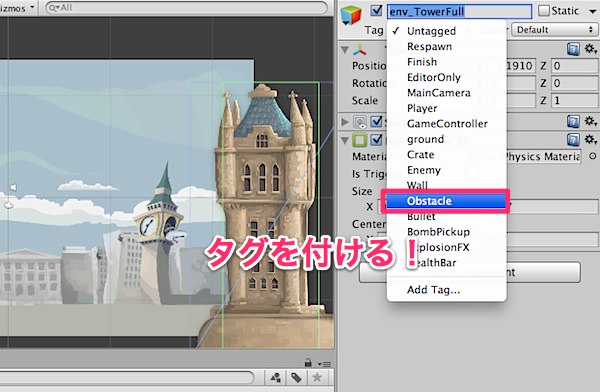Viewport: 600px width, 392px height.
Task: Expand the Sprite Renderer component foldout
Action: point(345,122)
